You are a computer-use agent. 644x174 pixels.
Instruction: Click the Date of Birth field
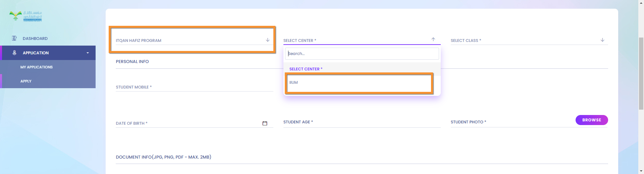pyautogui.click(x=195, y=123)
